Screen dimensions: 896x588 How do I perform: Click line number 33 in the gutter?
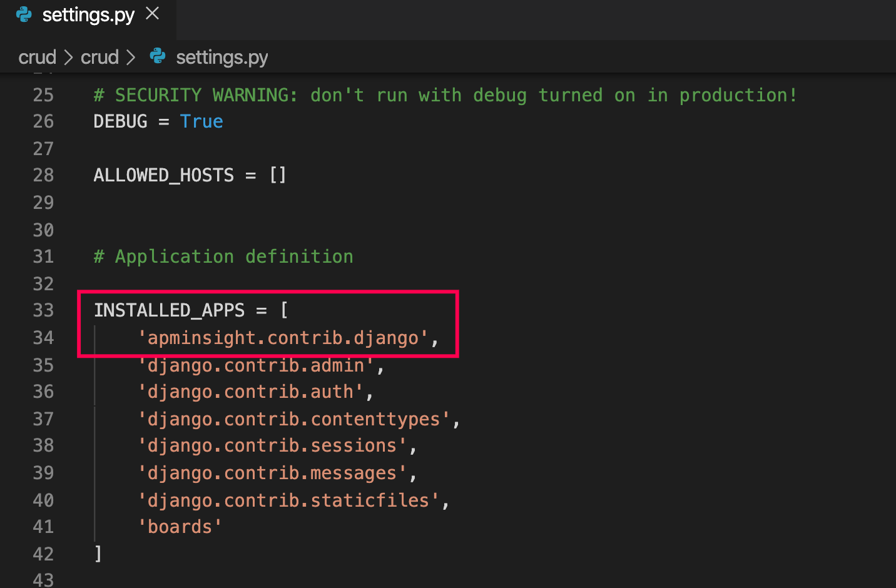(x=43, y=310)
